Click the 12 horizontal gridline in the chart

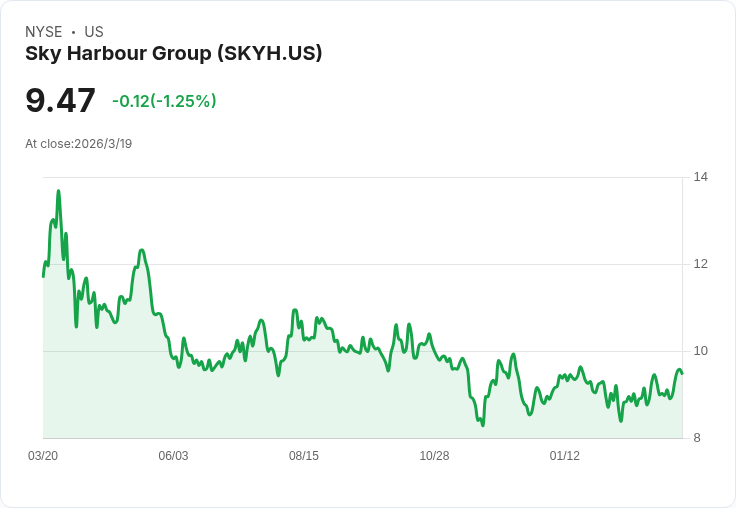coord(400,264)
